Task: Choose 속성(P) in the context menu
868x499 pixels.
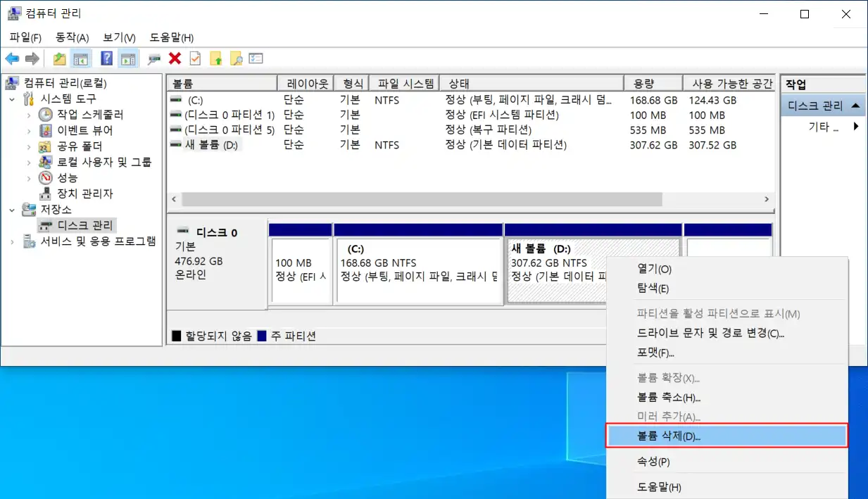Action: click(727, 462)
